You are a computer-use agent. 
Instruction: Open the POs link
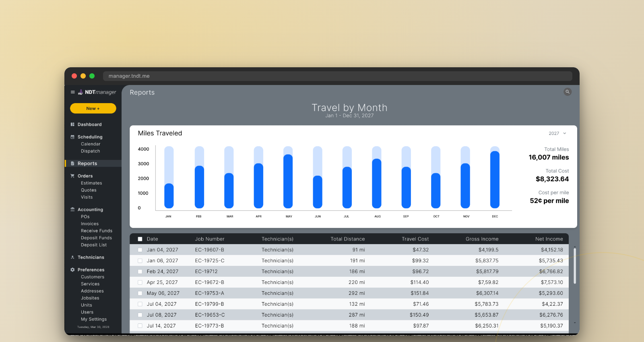coord(85,217)
